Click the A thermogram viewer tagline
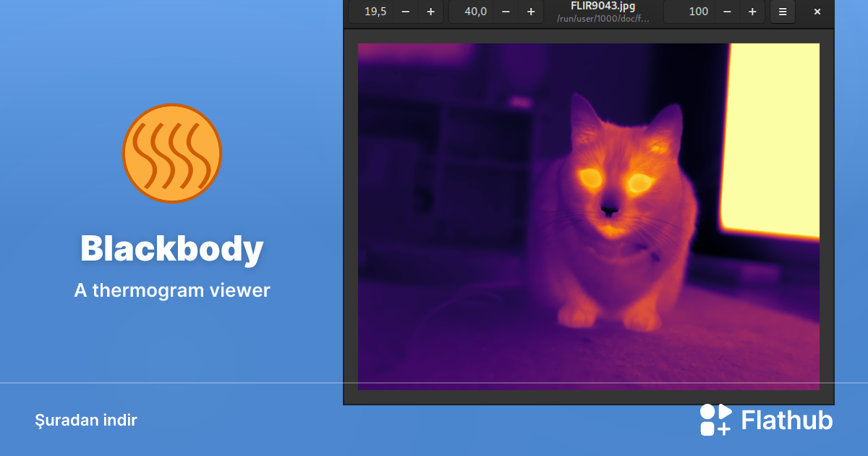The width and height of the screenshot is (868, 456). tap(171, 290)
